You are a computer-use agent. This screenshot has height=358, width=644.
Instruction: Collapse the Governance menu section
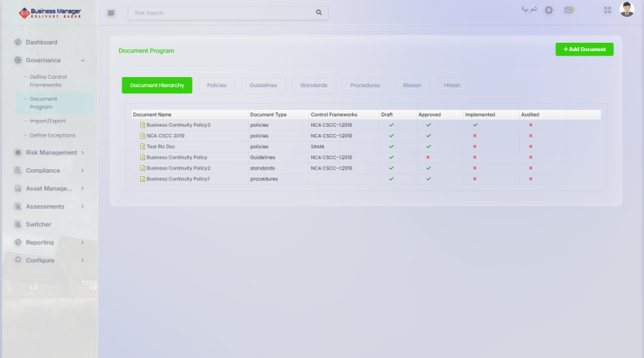[82, 60]
